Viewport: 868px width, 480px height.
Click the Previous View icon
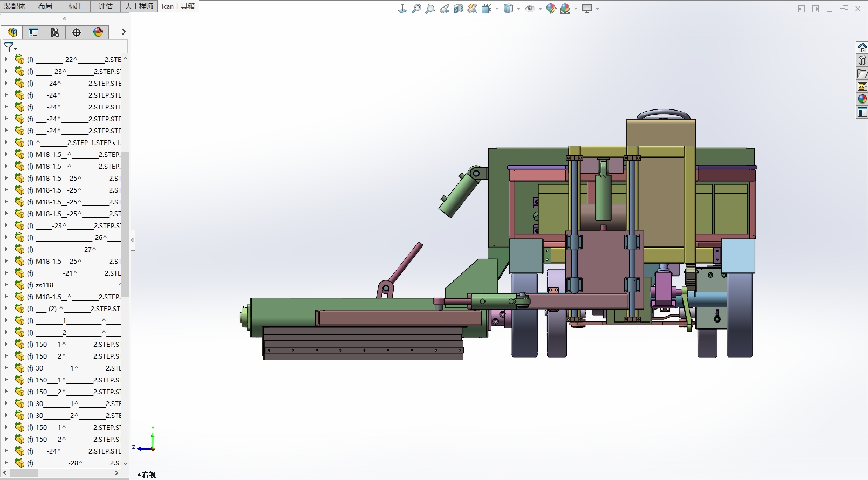coord(445,9)
